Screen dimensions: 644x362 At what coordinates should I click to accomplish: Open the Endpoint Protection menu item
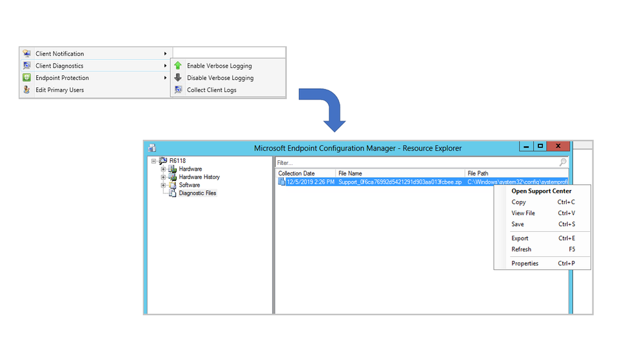coord(96,77)
